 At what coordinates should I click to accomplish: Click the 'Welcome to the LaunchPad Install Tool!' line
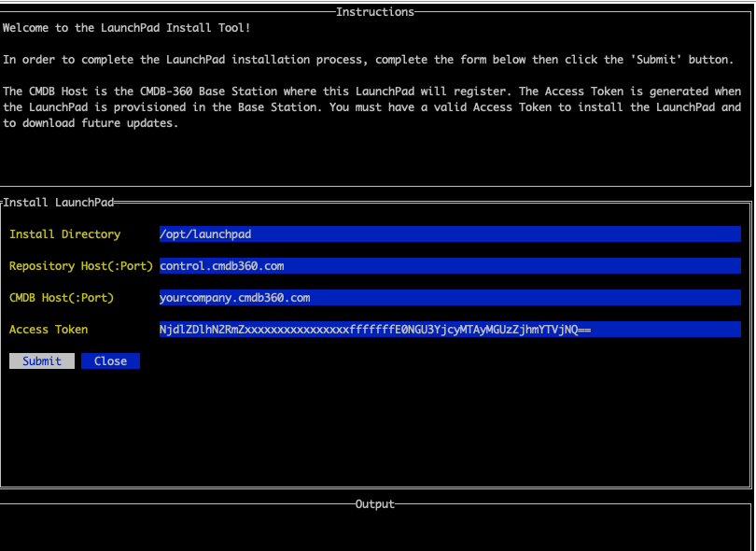(x=126, y=27)
